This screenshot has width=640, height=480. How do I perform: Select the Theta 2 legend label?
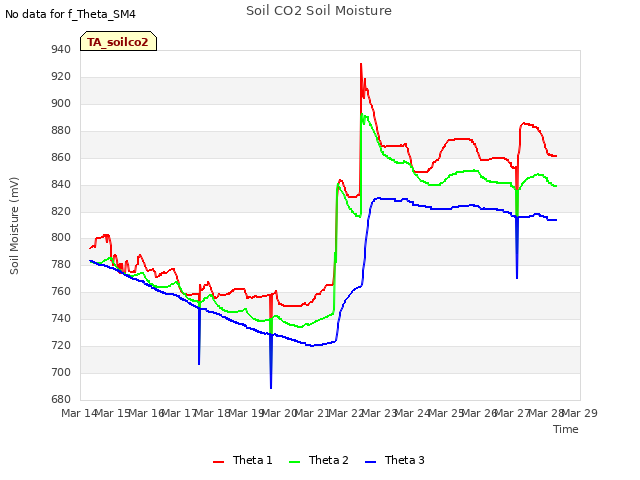point(329,460)
